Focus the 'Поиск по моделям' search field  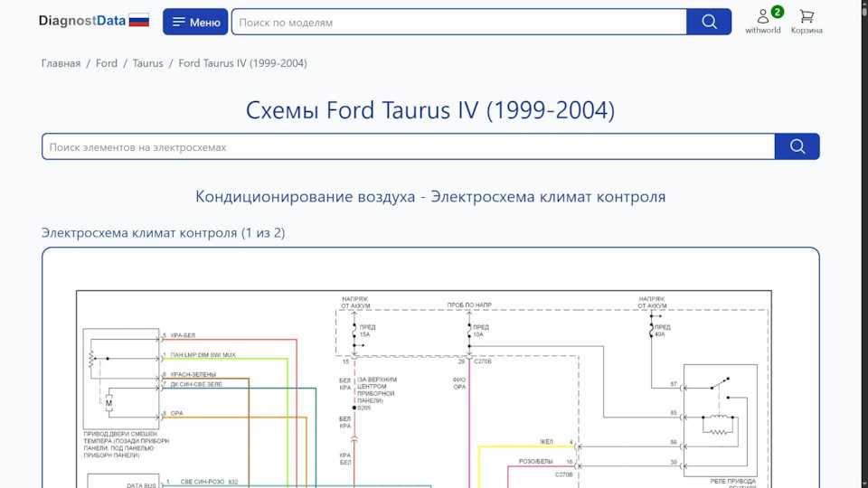459,22
